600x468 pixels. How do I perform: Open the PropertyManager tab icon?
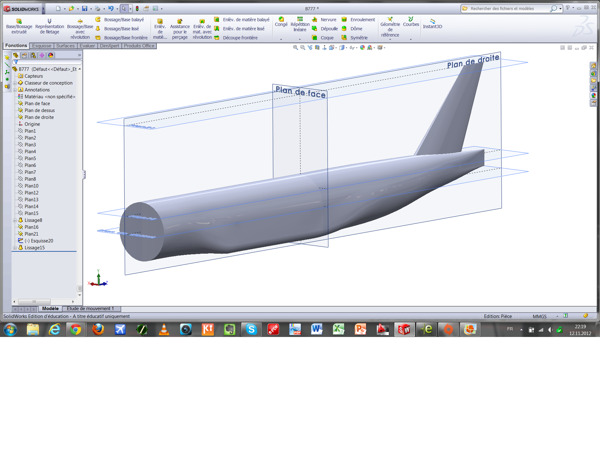point(24,55)
